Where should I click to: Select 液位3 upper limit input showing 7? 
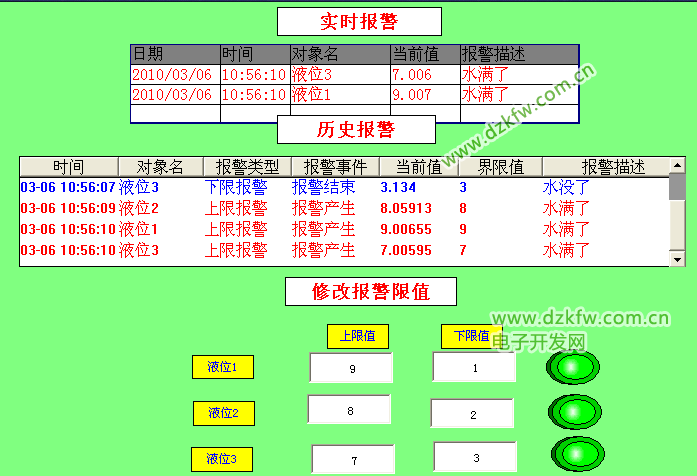coord(353,459)
